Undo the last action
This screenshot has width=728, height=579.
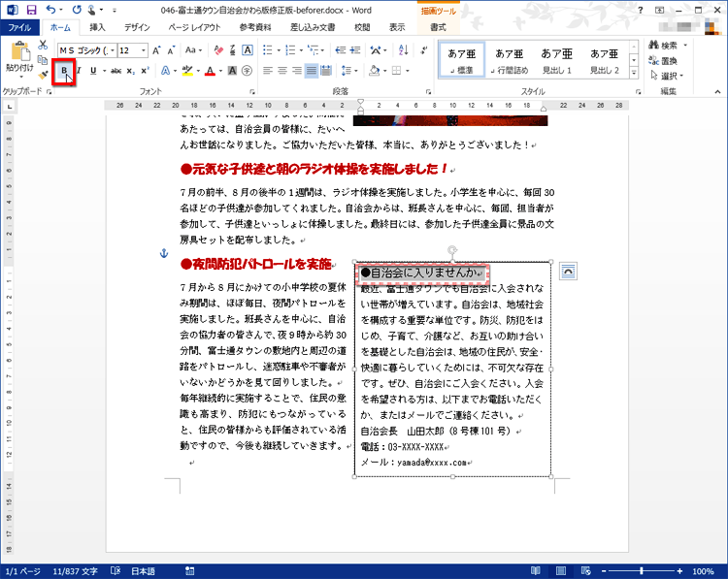[x=51, y=10]
